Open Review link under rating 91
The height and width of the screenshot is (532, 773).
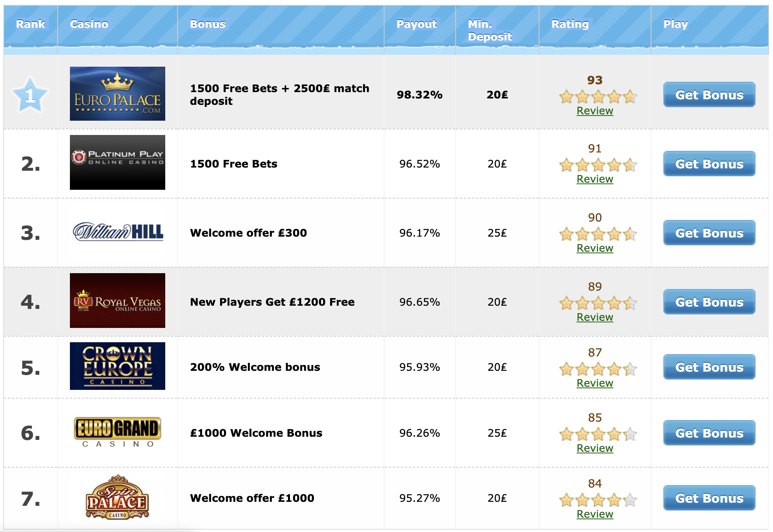[595, 179]
